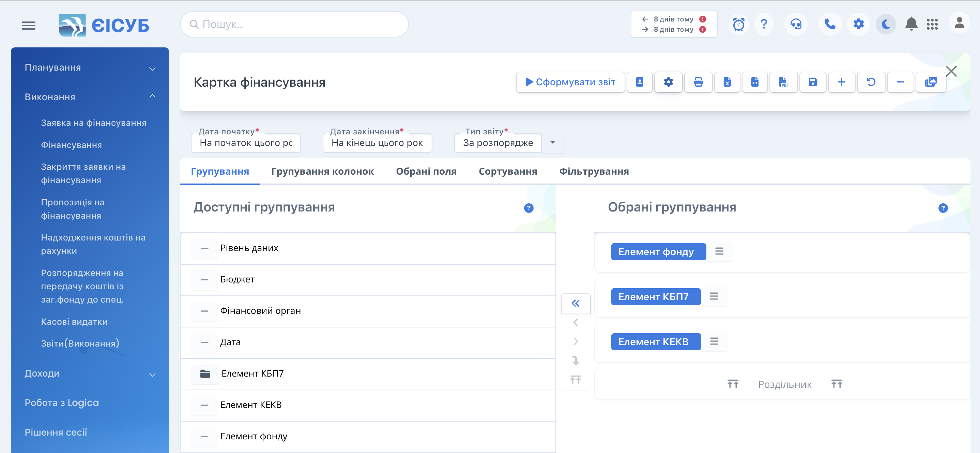Click Елемент КЕКВ selected chip
The width and height of the screenshot is (980, 453).
[656, 342]
